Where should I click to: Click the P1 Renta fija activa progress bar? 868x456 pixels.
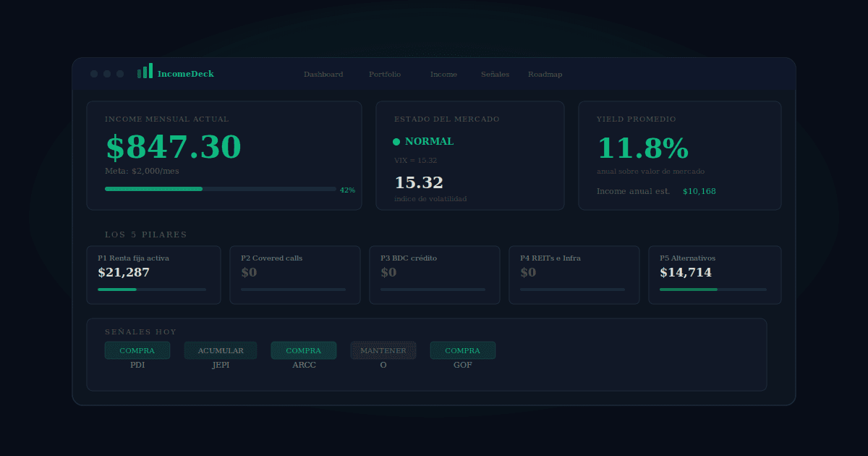click(152, 290)
